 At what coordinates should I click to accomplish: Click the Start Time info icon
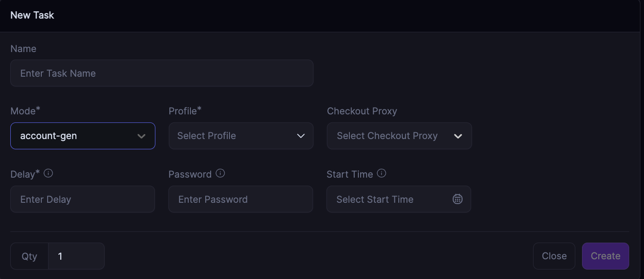(x=381, y=173)
